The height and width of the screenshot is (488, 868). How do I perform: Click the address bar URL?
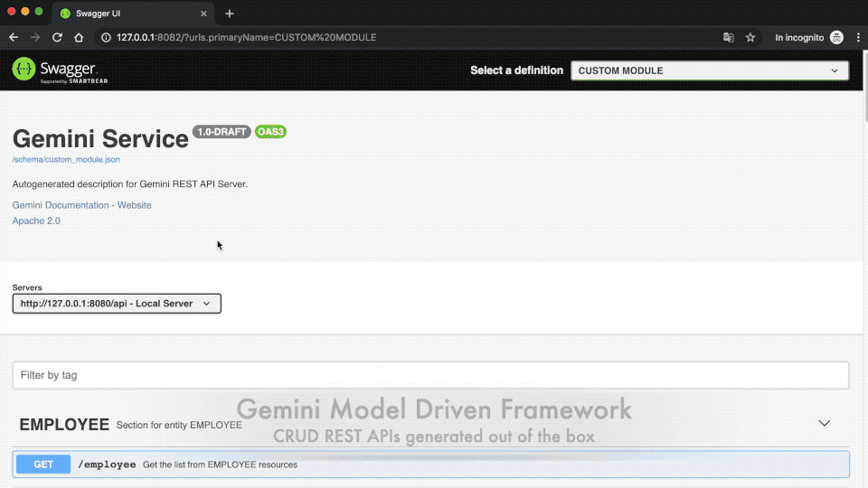pos(246,38)
